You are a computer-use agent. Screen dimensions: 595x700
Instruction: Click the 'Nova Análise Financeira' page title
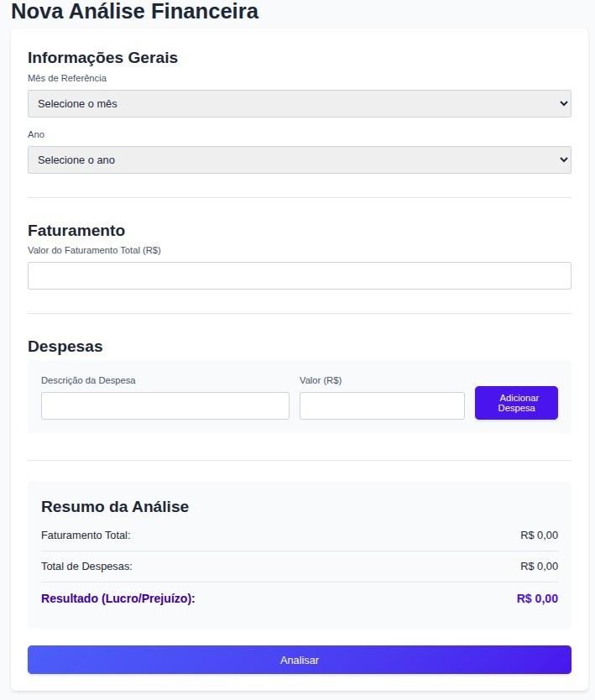point(134,12)
